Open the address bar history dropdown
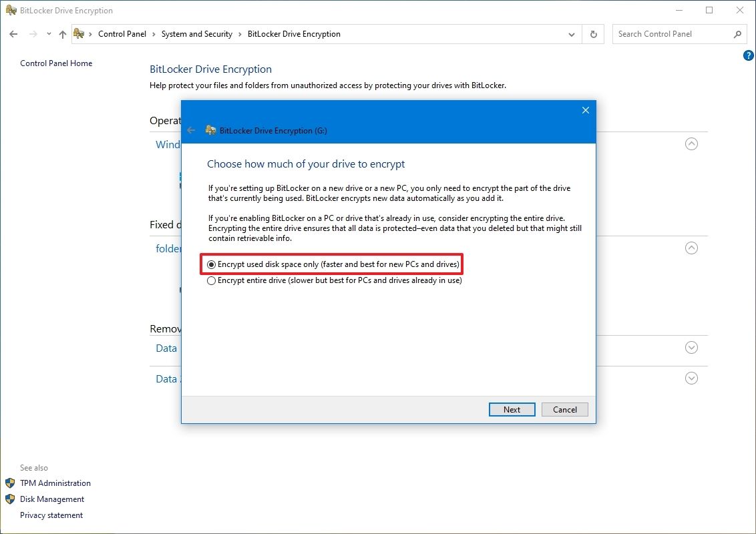This screenshot has height=534, width=756. click(571, 33)
